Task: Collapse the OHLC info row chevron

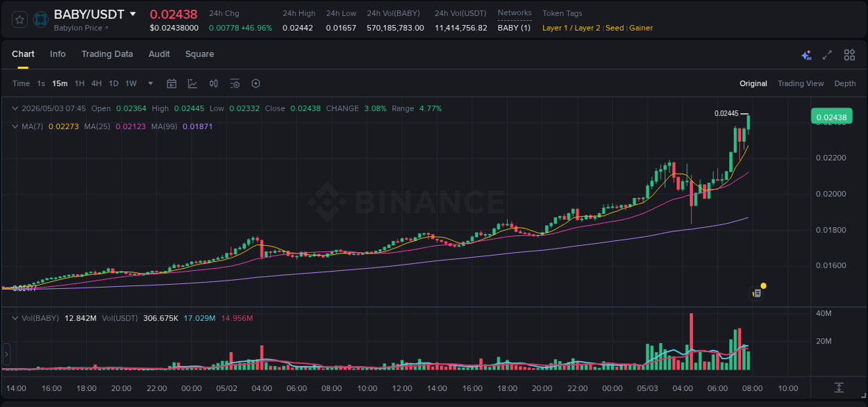Action: click(x=15, y=108)
